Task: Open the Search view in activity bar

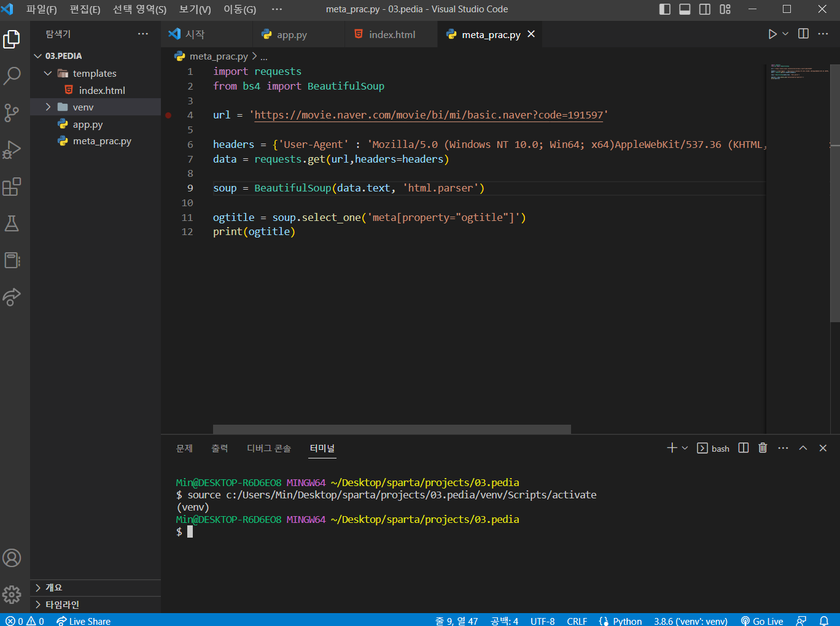Action: click(x=12, y=76)
